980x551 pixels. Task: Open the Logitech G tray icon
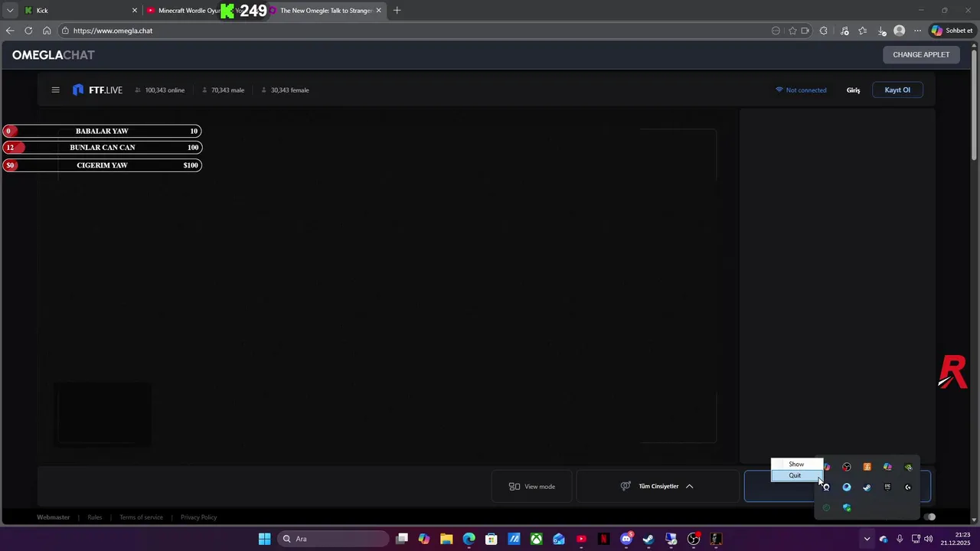coord(908,487)
